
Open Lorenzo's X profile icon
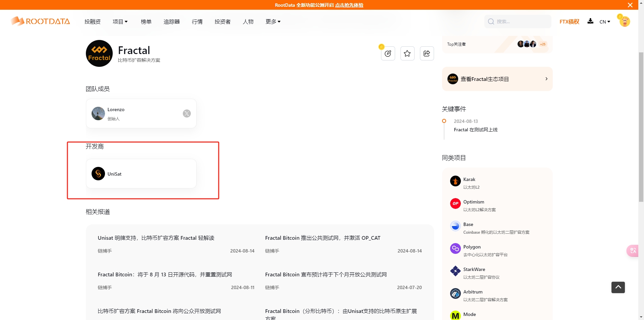187,113
